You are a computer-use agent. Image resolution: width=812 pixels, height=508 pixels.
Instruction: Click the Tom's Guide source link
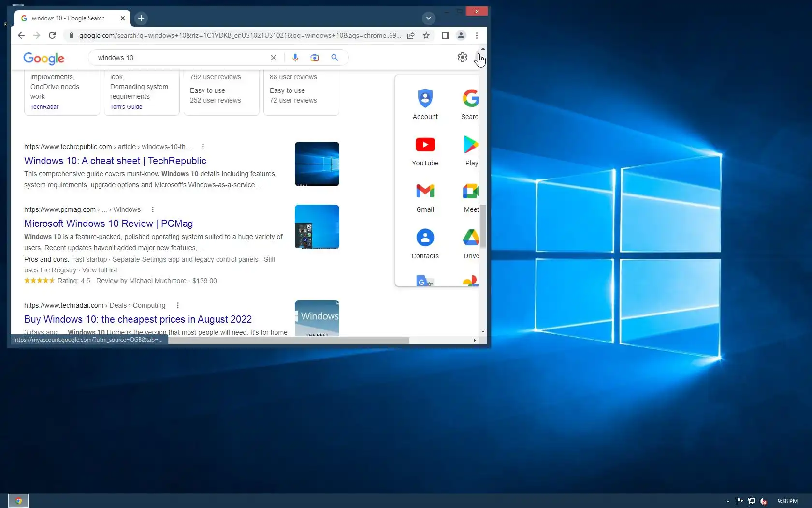(126, 107)
